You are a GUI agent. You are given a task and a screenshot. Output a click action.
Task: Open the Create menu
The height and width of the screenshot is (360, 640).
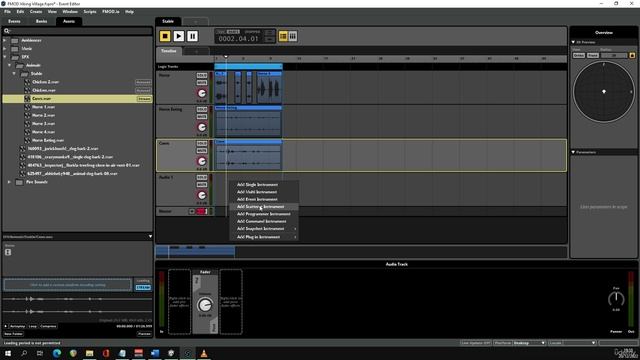36,12
